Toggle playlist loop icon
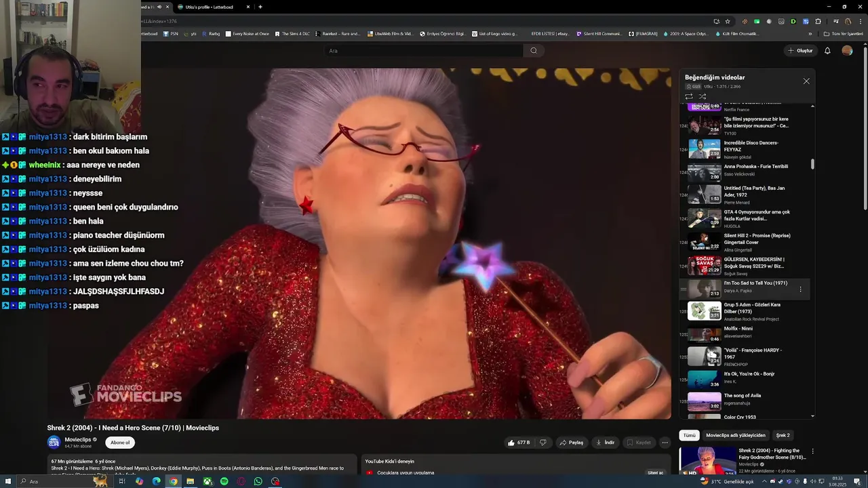This screenshot has height=488, width=868. [689, 96]
